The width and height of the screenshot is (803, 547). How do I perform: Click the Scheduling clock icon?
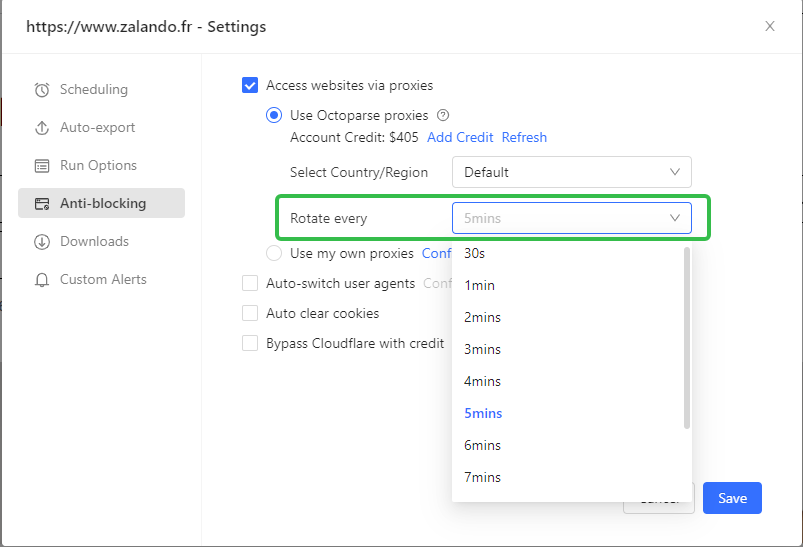[x=42, y=90]
